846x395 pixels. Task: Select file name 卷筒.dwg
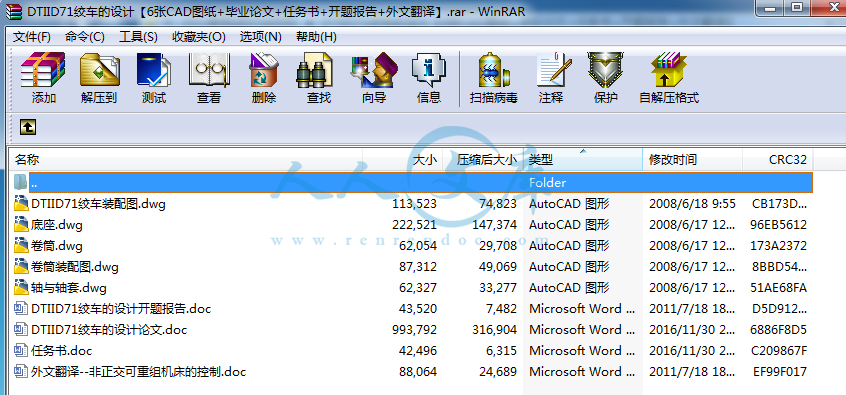(x=57, y=246)
